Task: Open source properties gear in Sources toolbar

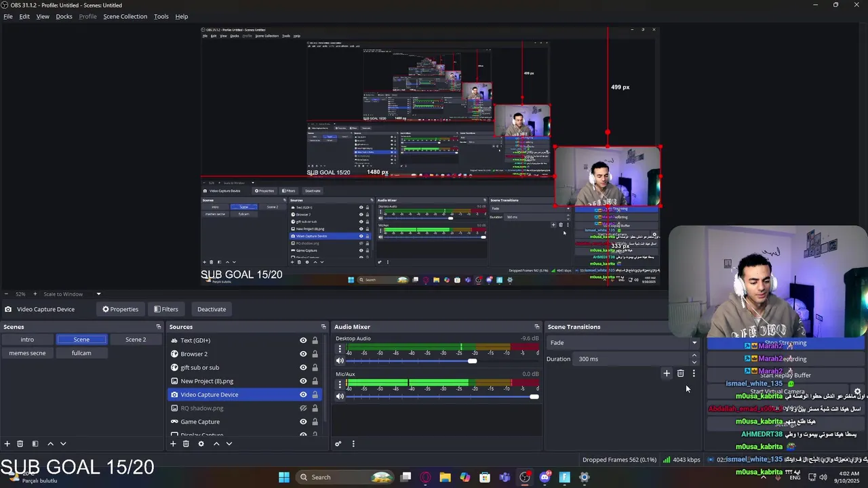Action: (201, 444)
